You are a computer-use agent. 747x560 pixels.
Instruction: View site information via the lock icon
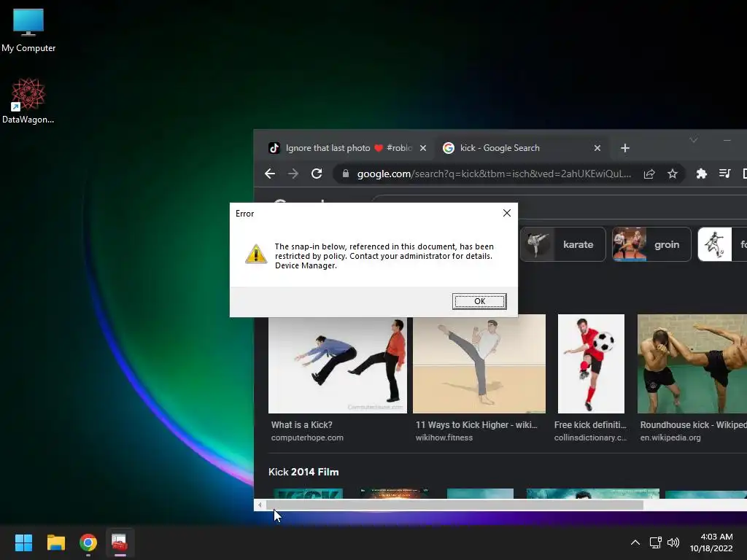(345, 174)
